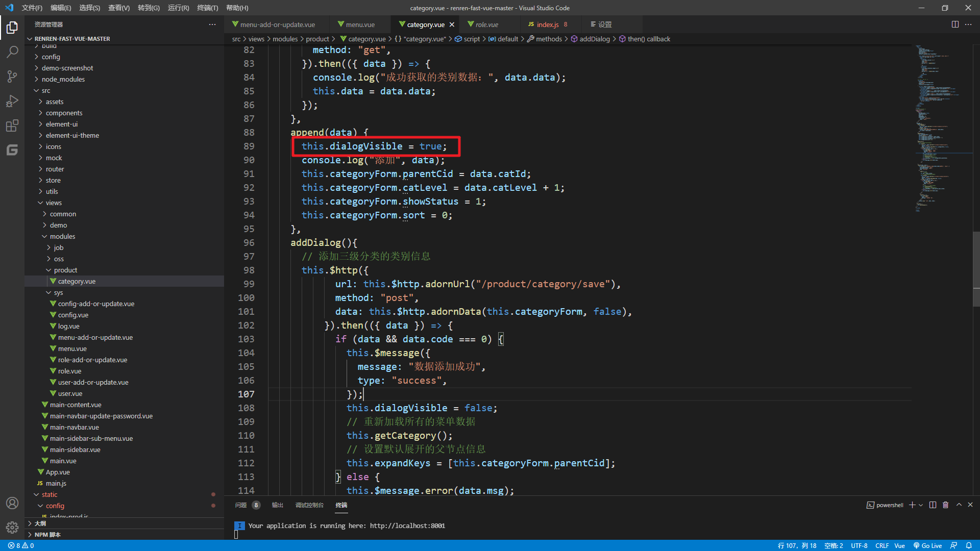Select powershell terminal label
980x551 pixels.
(885, 505)
